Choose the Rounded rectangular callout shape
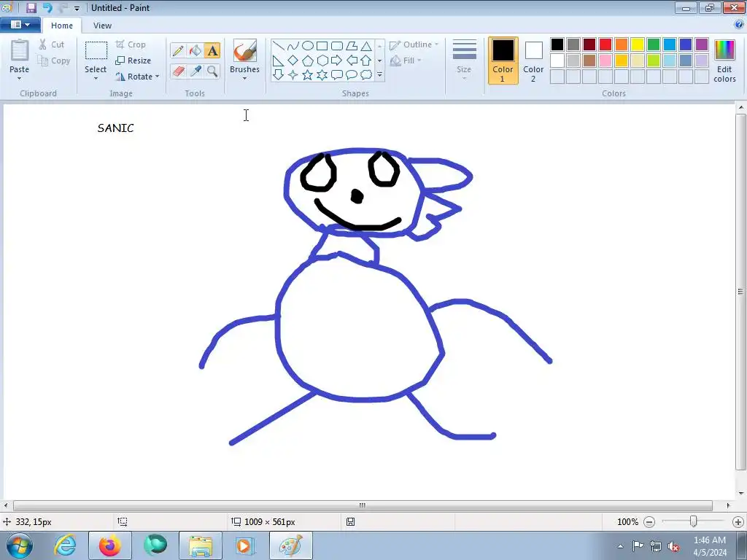The image size is (747, 560). point(337,75)
